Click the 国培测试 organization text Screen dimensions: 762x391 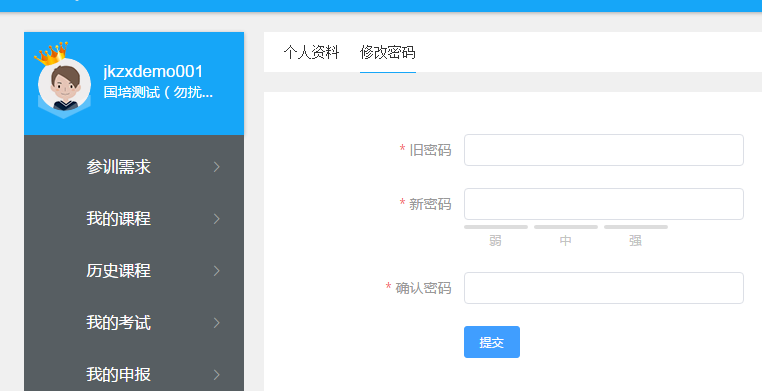[158, 92]
